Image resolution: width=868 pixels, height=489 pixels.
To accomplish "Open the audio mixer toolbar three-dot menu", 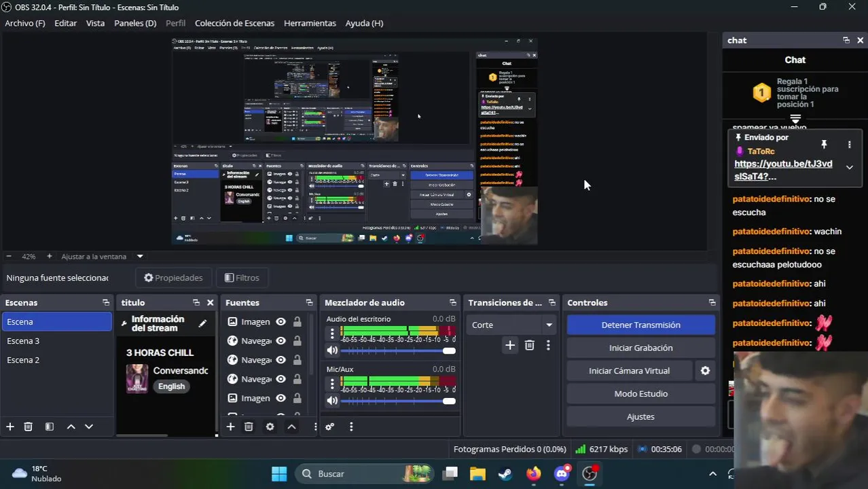I will point(351,427).
